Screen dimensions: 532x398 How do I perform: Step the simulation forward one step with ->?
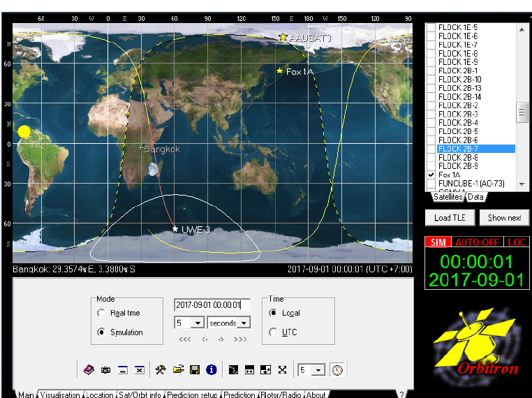click(221, 339)
